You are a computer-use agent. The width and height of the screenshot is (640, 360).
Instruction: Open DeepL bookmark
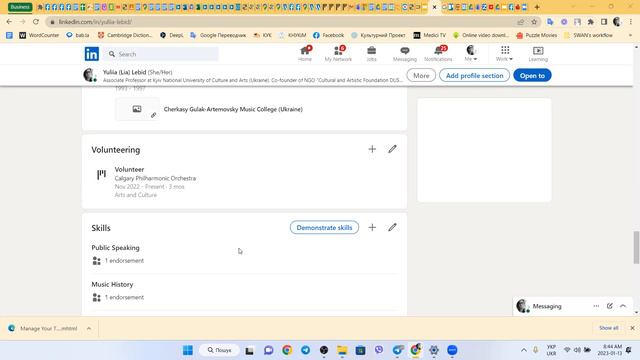tap(172, 36)
